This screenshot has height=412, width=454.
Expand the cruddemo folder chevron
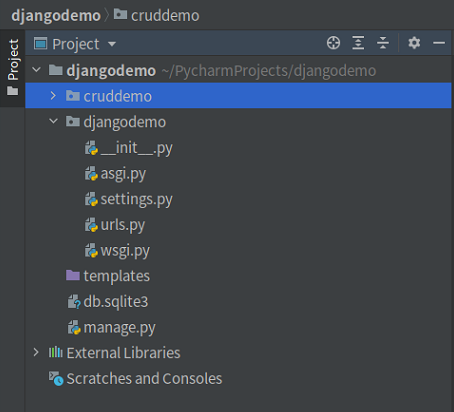53,96
